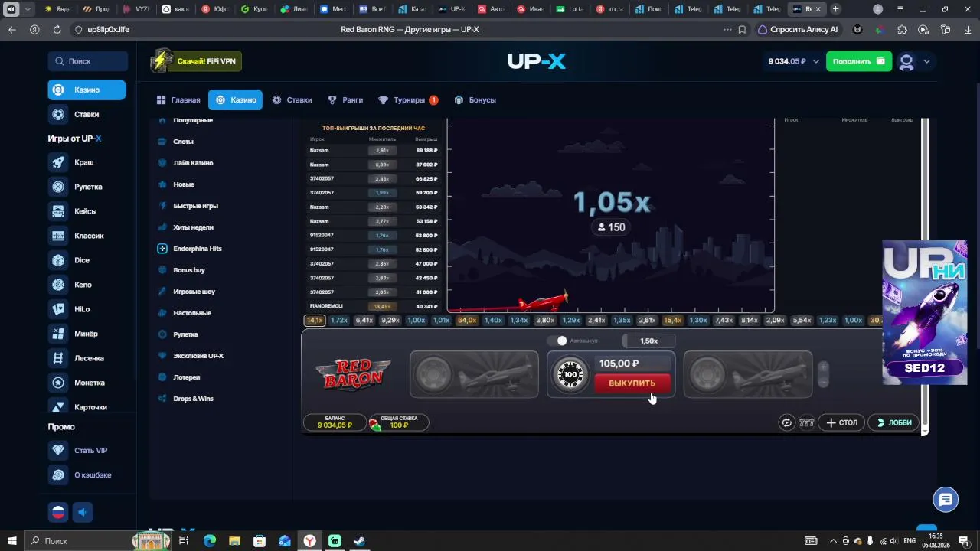Click the slot-machine icon in the game footer
The width and height of the screenshot is (980, 551).
806,422
